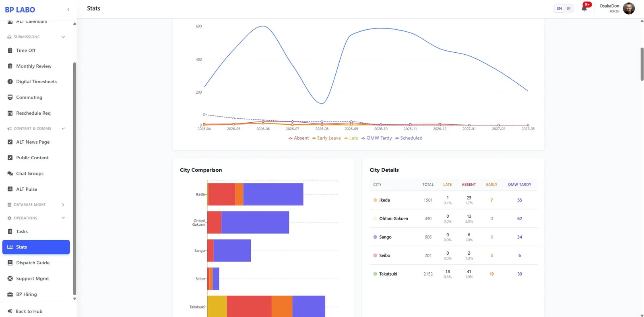644x317 pixels.
Task: Click the Monthly Review clipboard icon
Action: tap(10, 66)
